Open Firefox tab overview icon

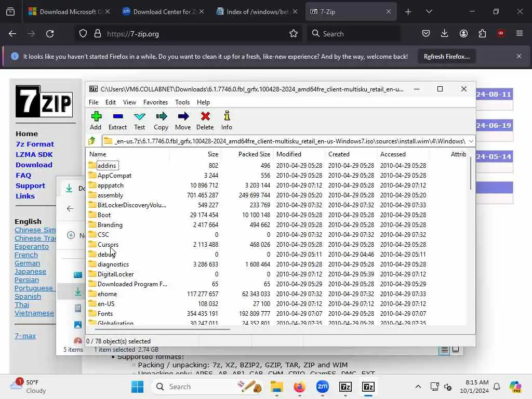(10, 12)
